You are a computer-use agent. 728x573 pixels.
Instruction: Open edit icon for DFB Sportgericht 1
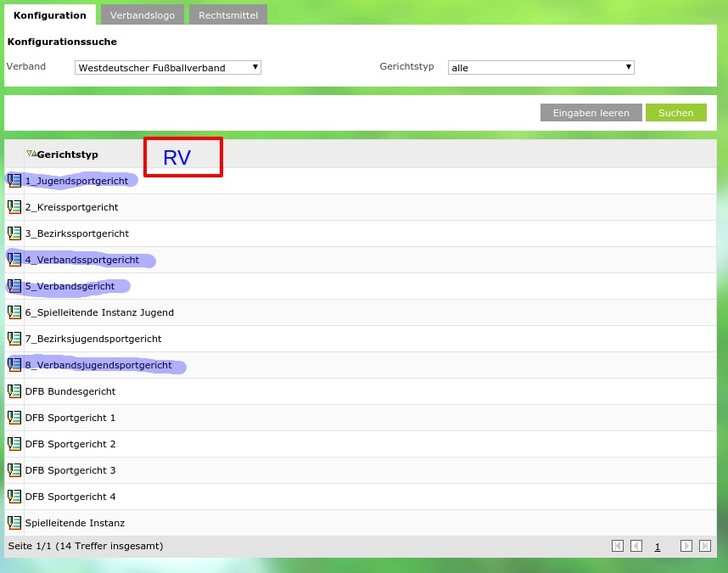(x=14, y=418)
